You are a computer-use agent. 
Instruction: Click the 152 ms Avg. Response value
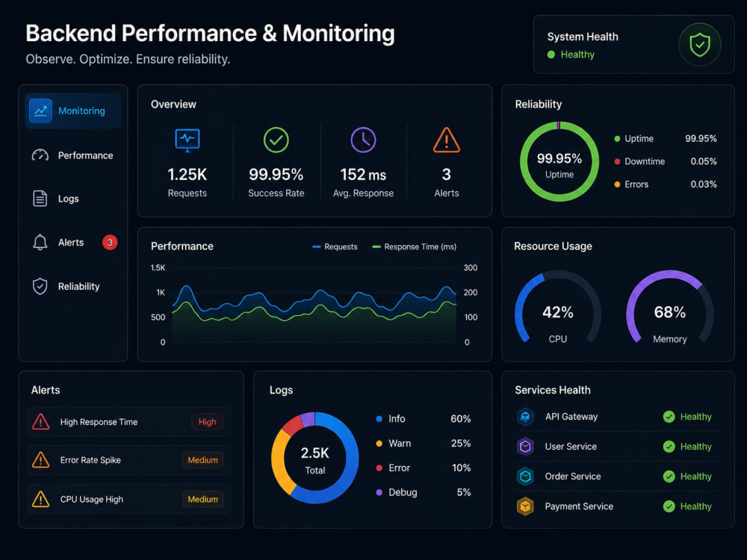click(364, 175)
